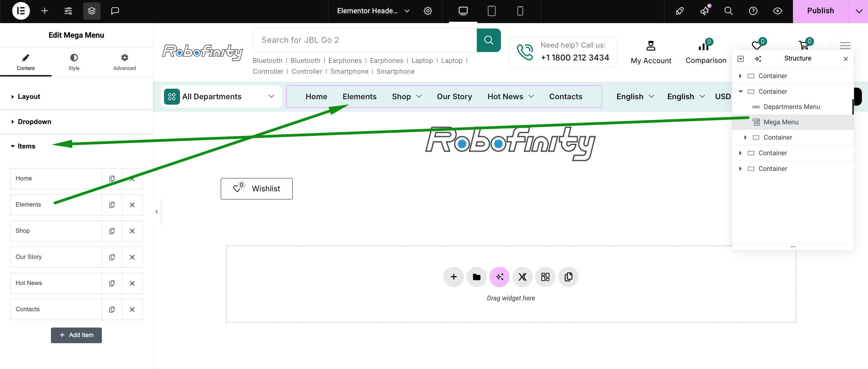Collapse the Items section

76,146
